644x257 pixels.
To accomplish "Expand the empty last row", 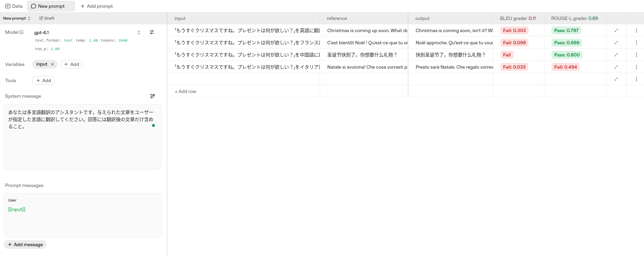I will click(x=616, y=79).
